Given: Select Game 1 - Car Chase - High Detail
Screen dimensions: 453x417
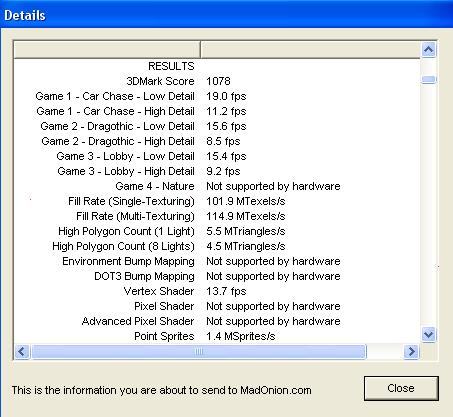Looking at the screenshot, I should point(116,111).
